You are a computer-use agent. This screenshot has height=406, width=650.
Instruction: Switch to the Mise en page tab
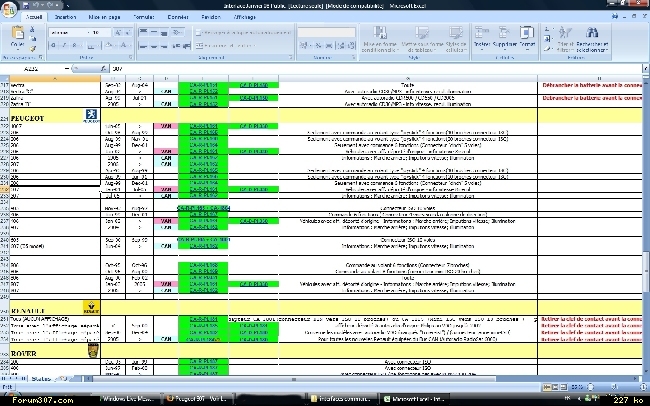(x=104, y=17)
